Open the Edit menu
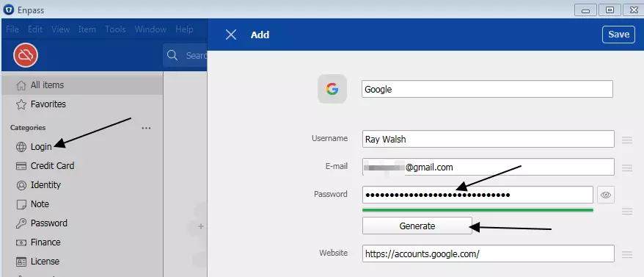This screenshot has width=644, height=277. pyautogui.click(x=35, y=29)
